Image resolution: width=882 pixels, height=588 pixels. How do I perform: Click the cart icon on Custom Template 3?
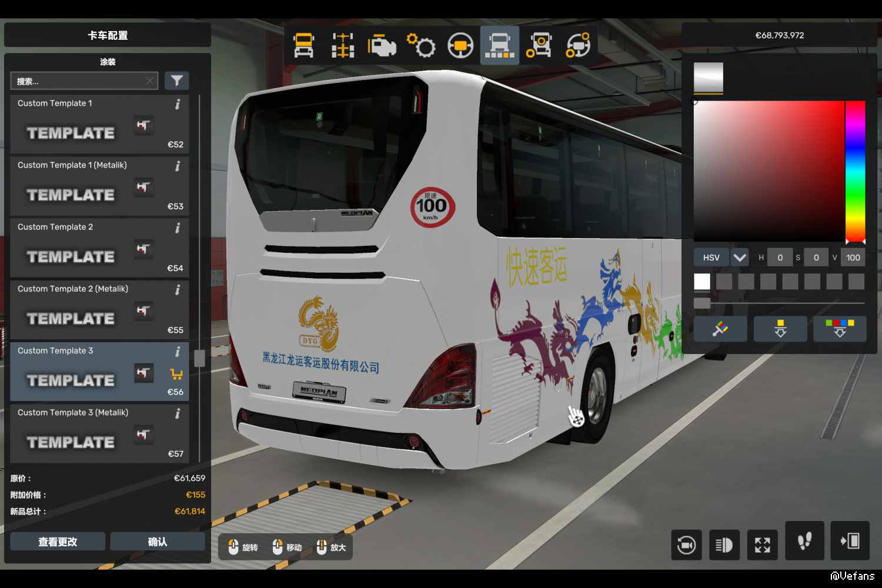point(176,374)
